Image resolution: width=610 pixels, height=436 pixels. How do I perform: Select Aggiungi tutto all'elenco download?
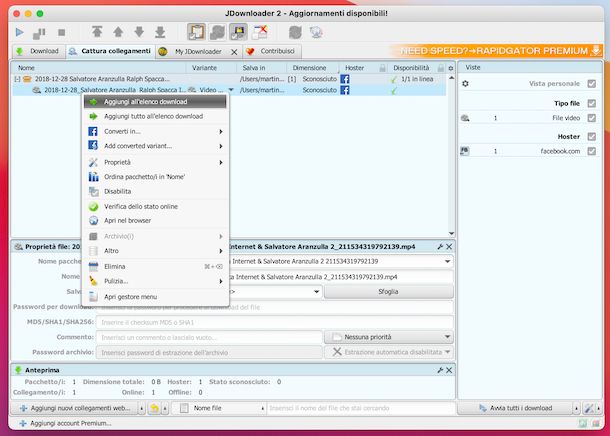(155, 116)
